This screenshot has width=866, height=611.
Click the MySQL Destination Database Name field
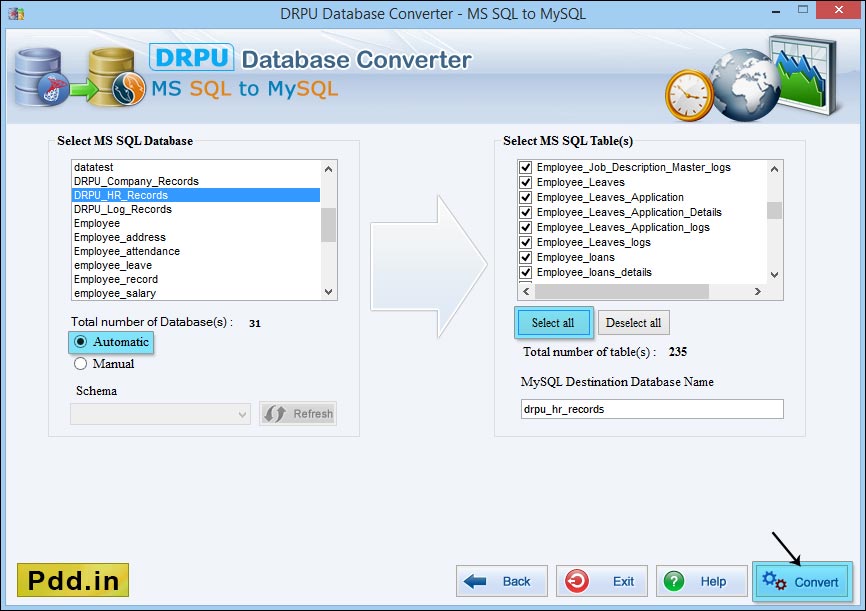coord(652,409)
